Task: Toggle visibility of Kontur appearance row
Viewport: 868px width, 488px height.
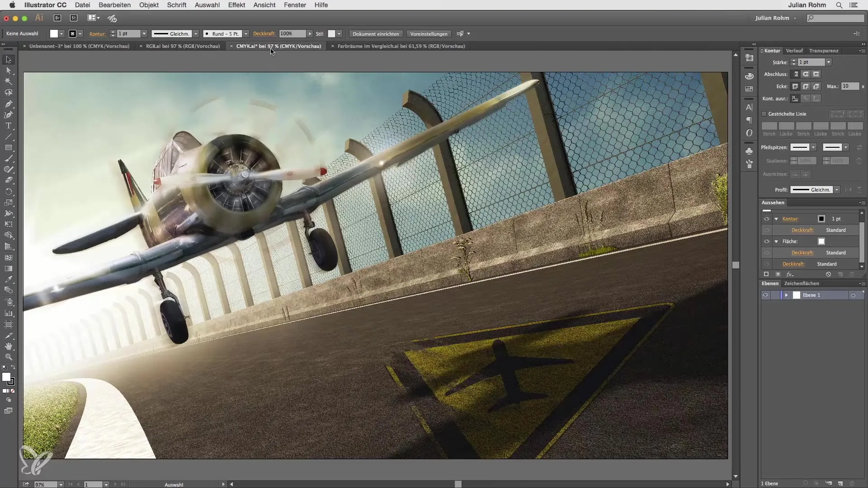Action: point(766,219)
